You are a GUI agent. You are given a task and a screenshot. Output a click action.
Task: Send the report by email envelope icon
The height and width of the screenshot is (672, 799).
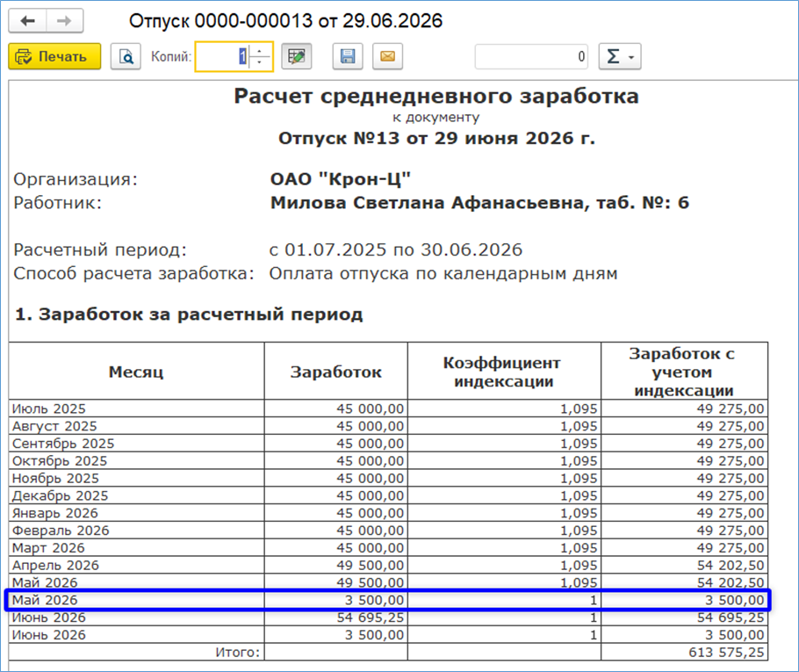(388, 56)
